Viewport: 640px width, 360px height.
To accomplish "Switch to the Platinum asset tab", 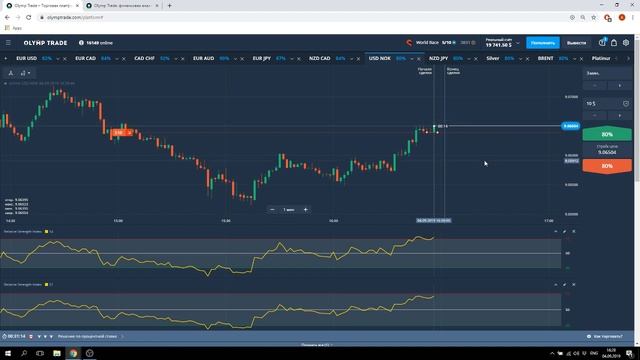I will pyautogui.click(x=601, y=58).
